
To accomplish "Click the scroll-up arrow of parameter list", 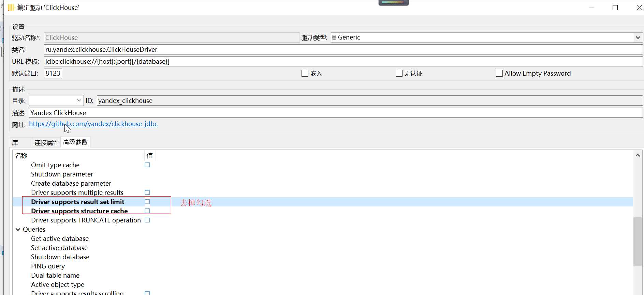I will pyautogui.click(x=638, y=155).
